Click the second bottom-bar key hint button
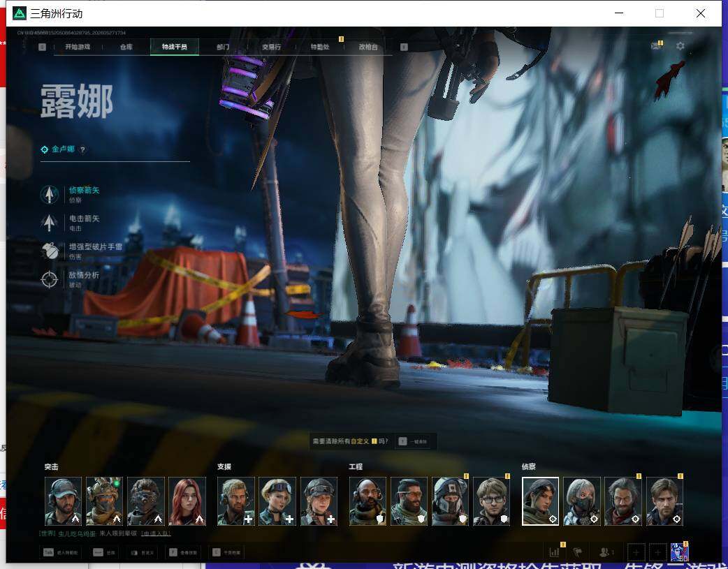 click(x=104, y=552)
